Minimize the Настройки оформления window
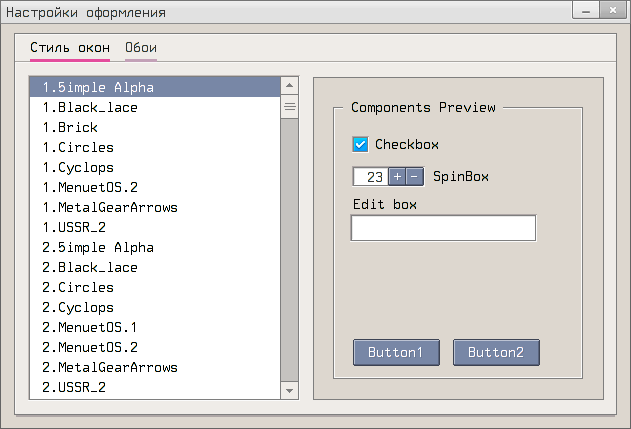631x429 pixels. coord(584,11)
